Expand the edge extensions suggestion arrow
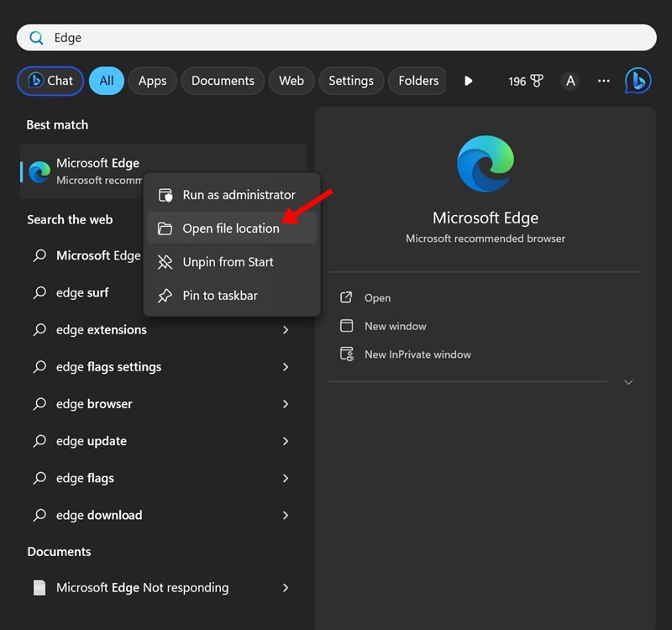The height and width of the screenshot is (630, 672). pos(286,330)
